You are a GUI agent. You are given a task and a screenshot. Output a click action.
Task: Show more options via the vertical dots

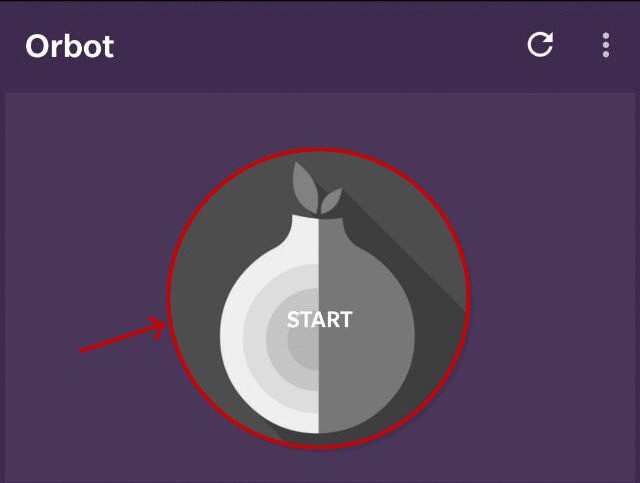pos(606,45)
